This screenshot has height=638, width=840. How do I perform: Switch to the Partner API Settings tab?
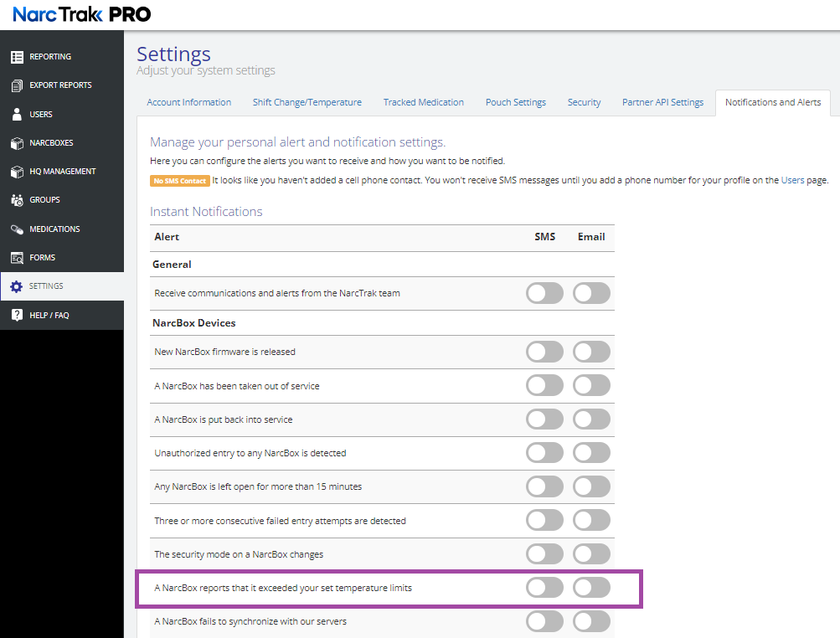pos(662,102)
